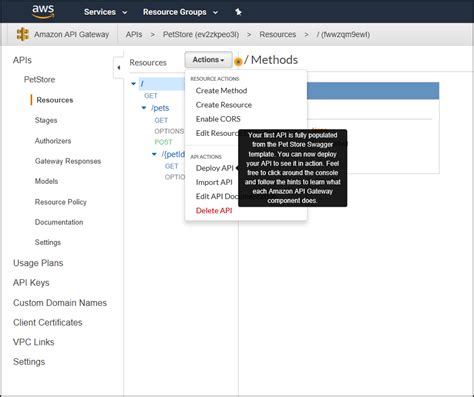Viewport: 474px width, 397px height.
Task: Choose Create Resource from Actions menu
Action: pos(224,105)
